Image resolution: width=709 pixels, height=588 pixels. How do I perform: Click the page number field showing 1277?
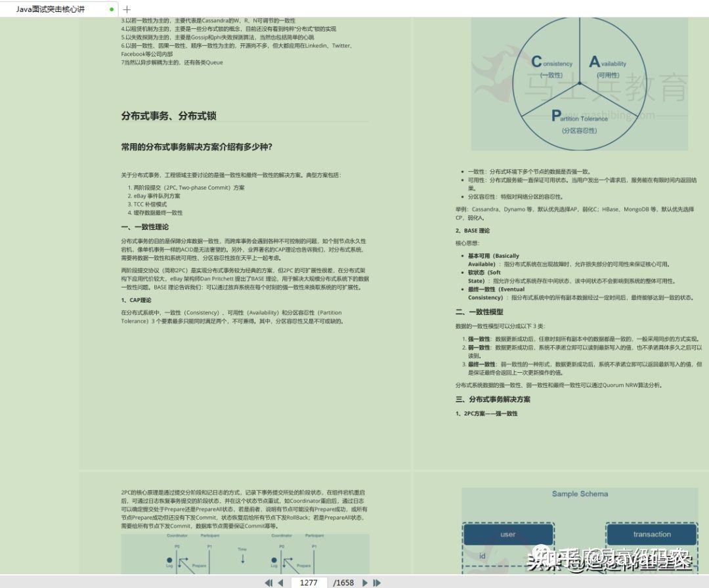[x=309, y=583]
